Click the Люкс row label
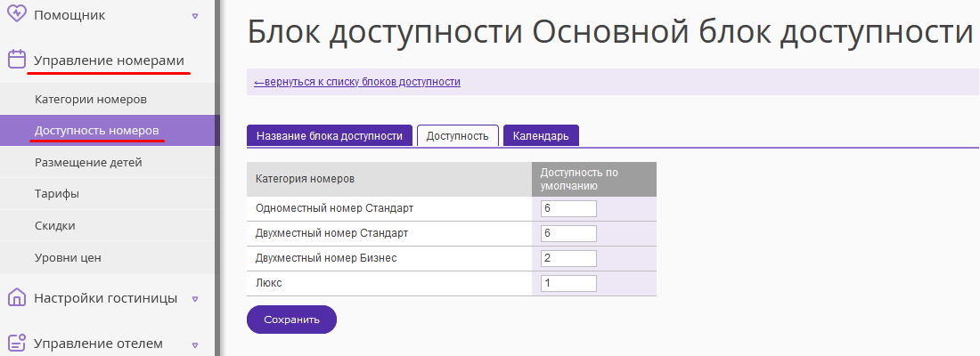This screenshot has height=356, width=980. [269, 283]
